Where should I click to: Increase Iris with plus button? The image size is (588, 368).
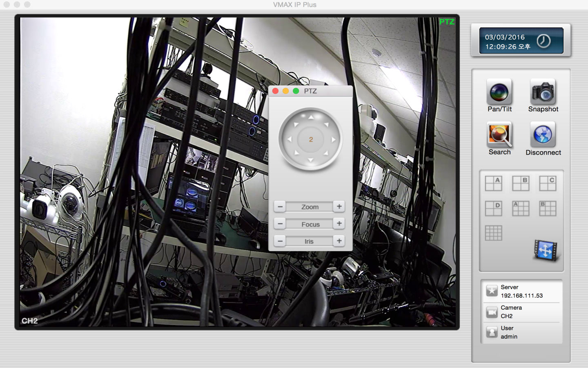click(339, 241)
